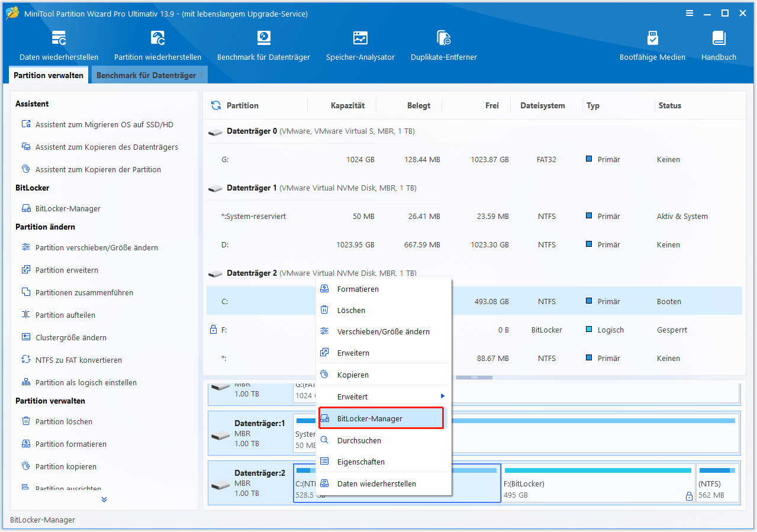Screen dimensions: 757x532
Task: Open Duplikate-Entferner tool
Action: click(443, 46)
